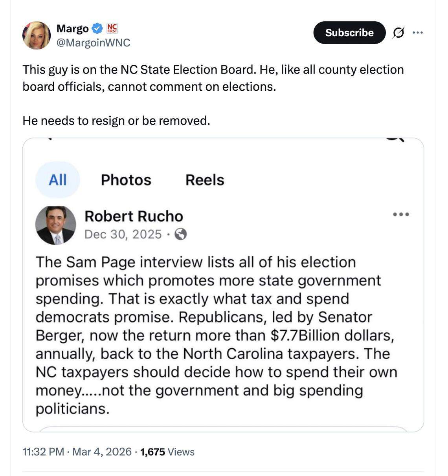Select the All tab
Screen dimensions: 448x476
(x=57, y=179)
